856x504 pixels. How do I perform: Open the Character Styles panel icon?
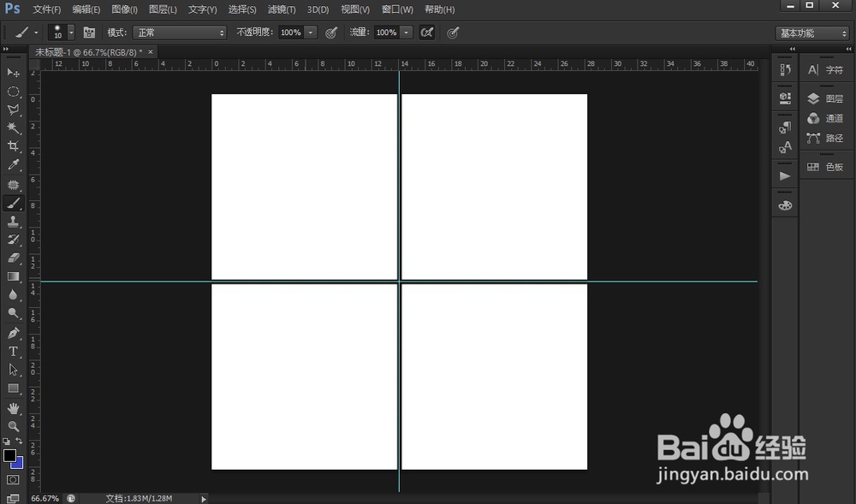(x=785, y=146)
